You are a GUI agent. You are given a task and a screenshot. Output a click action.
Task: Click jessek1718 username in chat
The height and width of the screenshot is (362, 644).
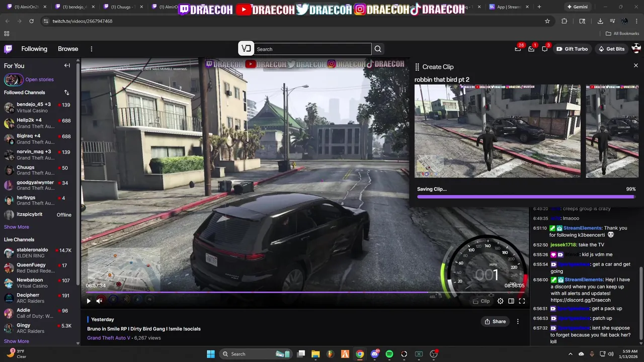pos(563,245)
